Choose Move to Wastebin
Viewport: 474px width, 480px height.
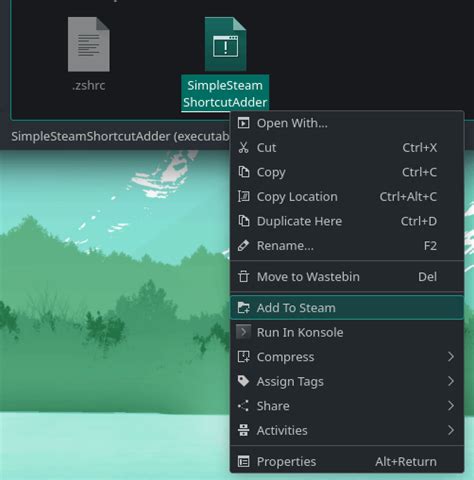pos(347,277)
